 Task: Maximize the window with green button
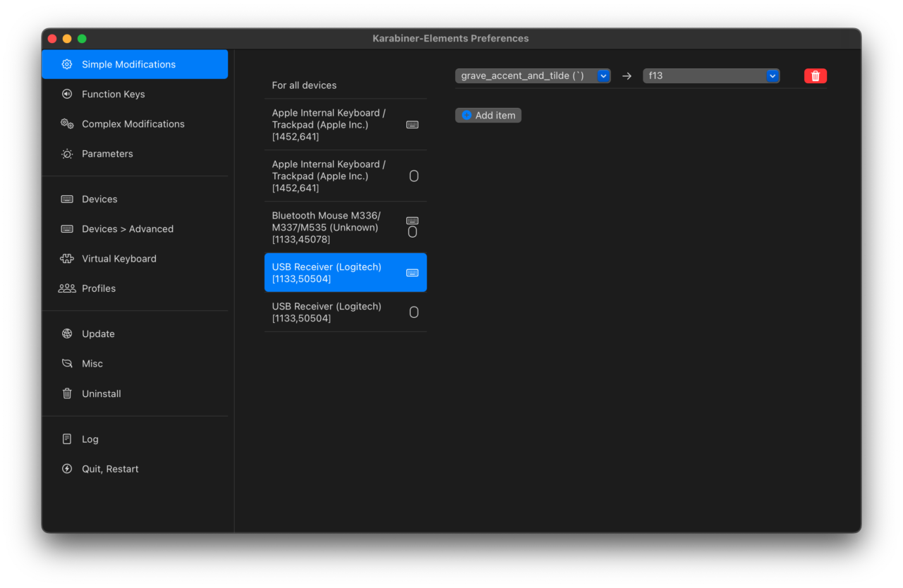point(82,39)
